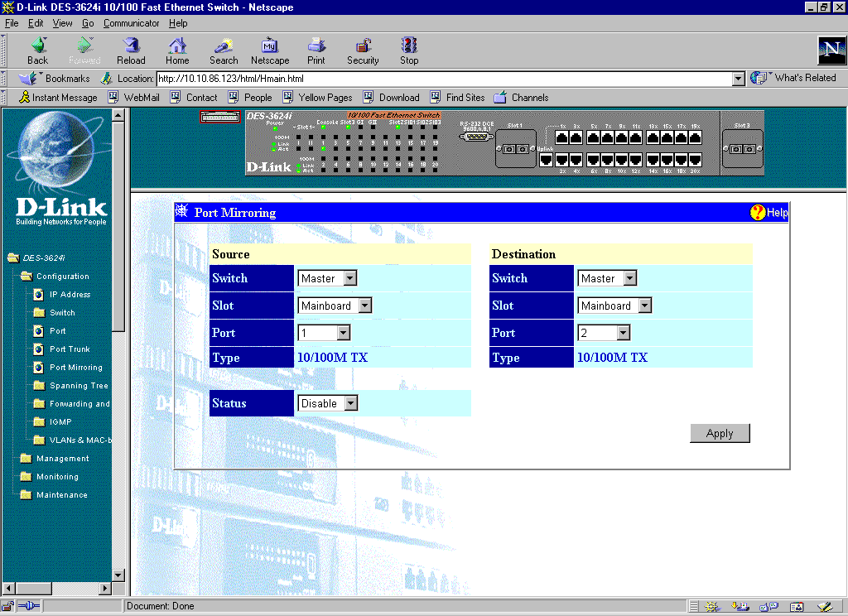Open the Status Disable dropdown
848x616 pixels.
(x=327, y=403)
